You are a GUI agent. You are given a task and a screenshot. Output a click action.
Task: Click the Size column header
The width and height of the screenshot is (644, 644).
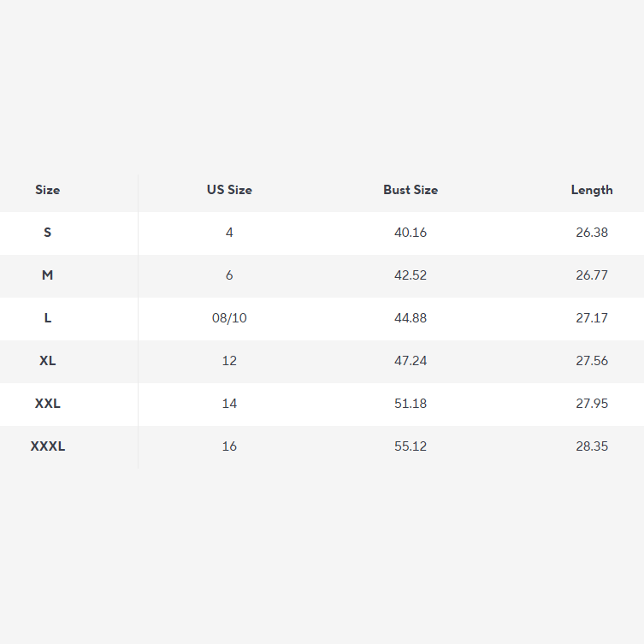[x=48, y=190]
